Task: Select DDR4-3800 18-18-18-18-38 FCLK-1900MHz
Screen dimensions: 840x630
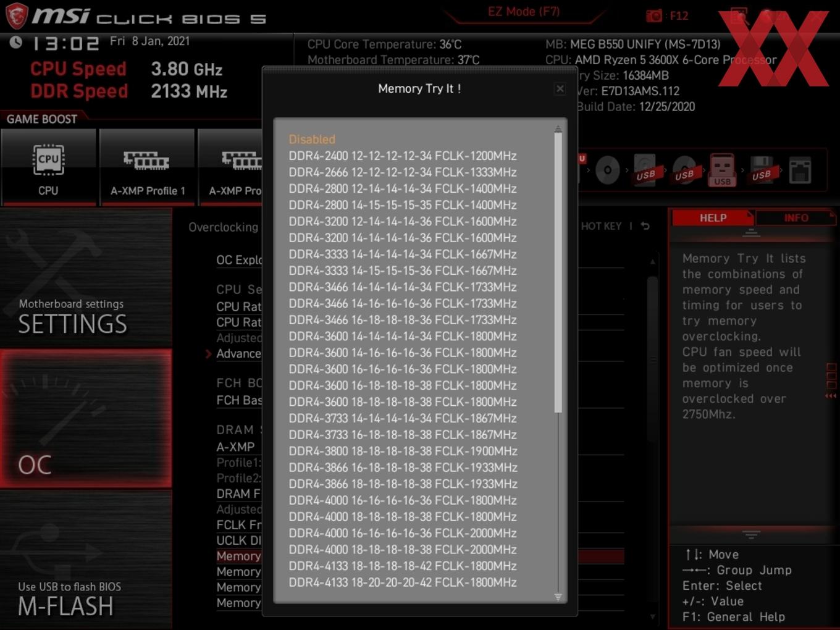Action: coord(403,451)
